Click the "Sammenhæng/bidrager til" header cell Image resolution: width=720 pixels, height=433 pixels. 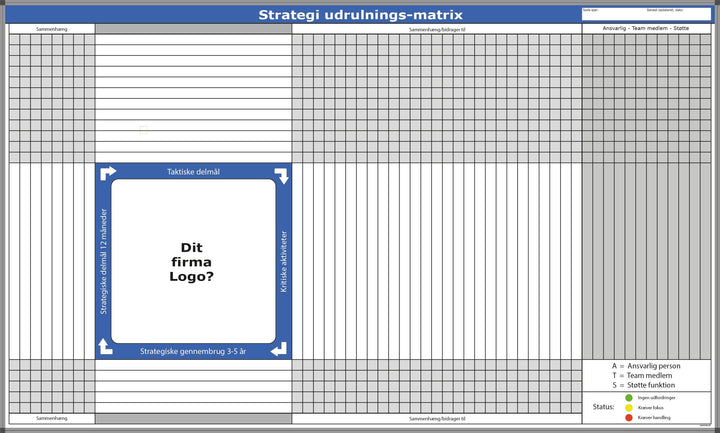click(x=437, y=29)
